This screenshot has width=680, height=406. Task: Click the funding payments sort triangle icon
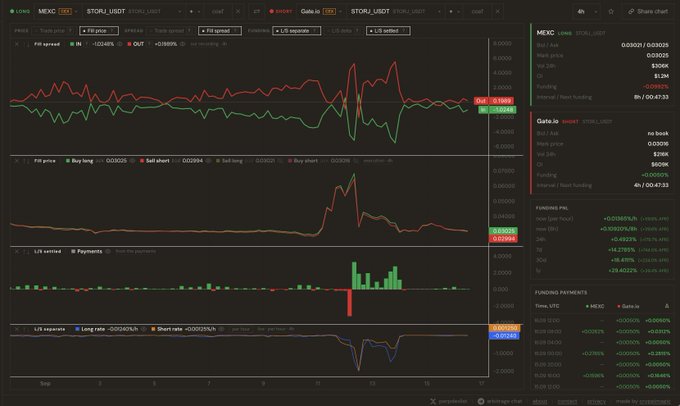pos(667,306)
